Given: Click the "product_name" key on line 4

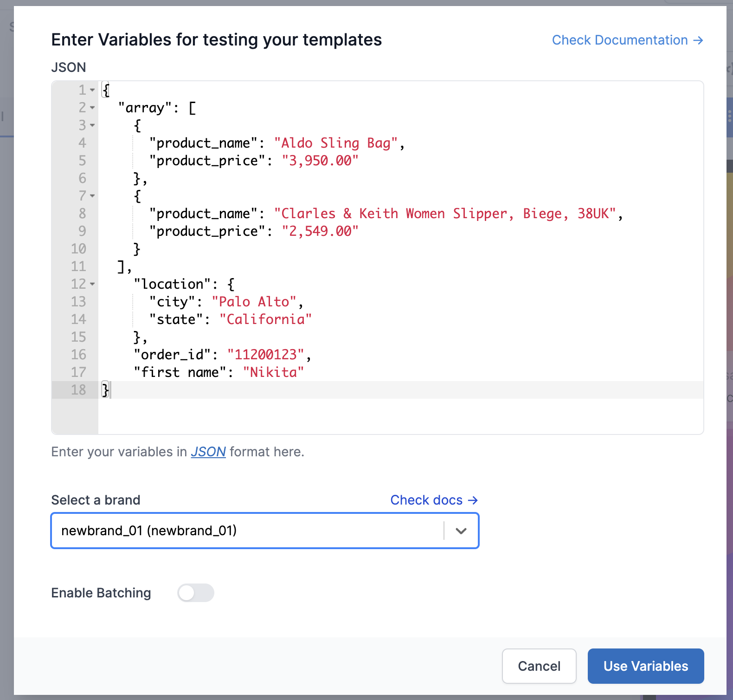Looking at the screenshot, I should pos(204,143).
